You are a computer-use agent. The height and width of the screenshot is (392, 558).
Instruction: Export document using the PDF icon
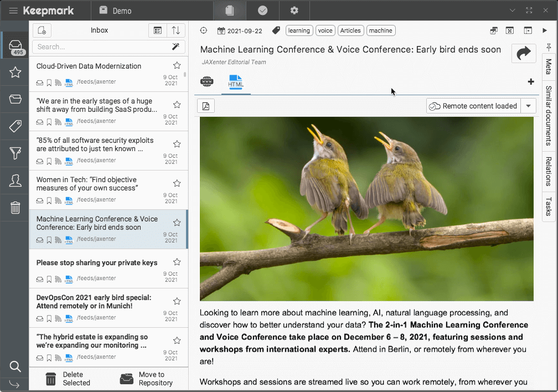206,106
